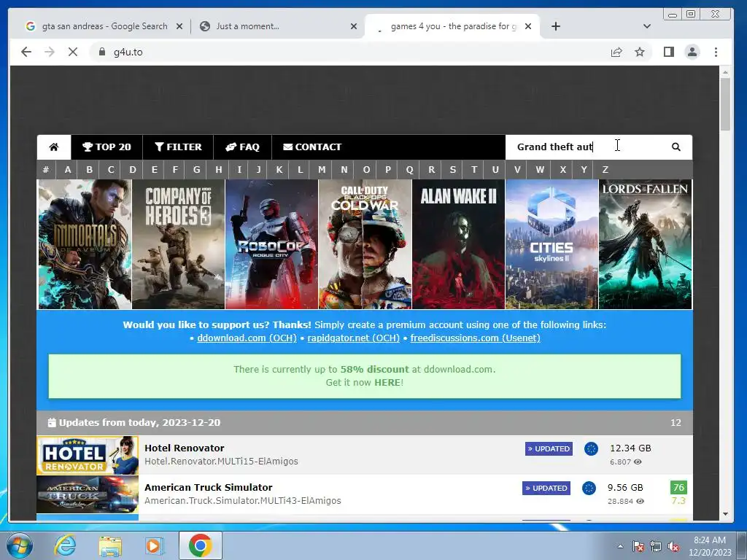This screenshot has height=560, width=747.
Task: Show hidden system tray icons
Action: 620,547
